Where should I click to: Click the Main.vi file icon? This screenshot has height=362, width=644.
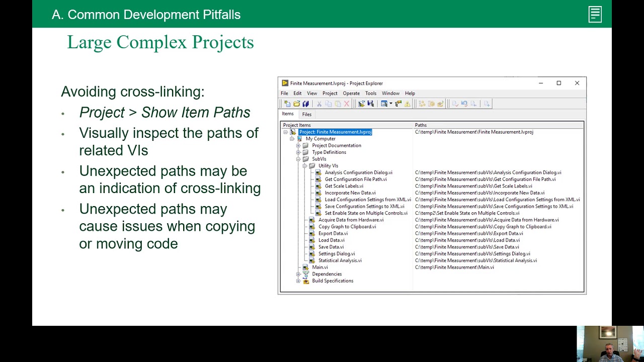(306, 267)
